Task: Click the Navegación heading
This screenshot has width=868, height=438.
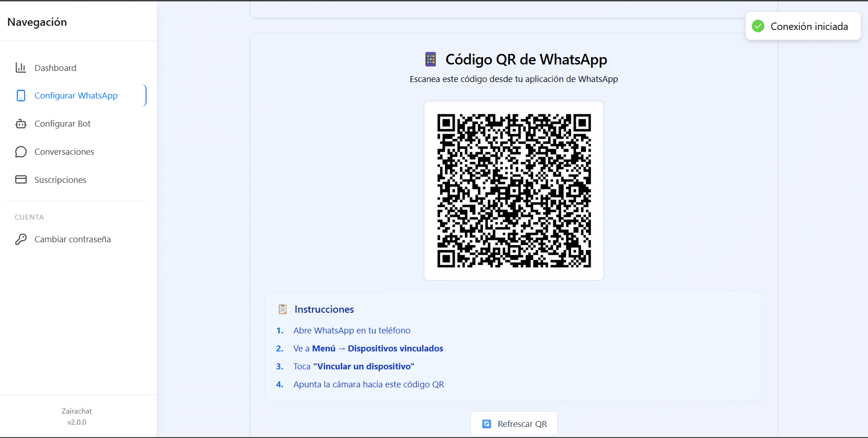Action: tap(37, 22)
